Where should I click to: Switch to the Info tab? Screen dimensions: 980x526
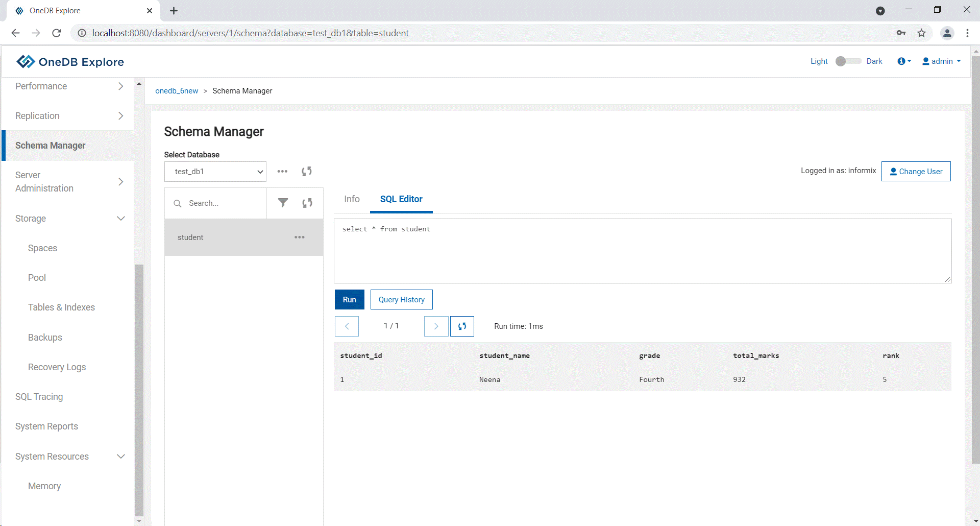pyautogui.click(x=352, y=199)
